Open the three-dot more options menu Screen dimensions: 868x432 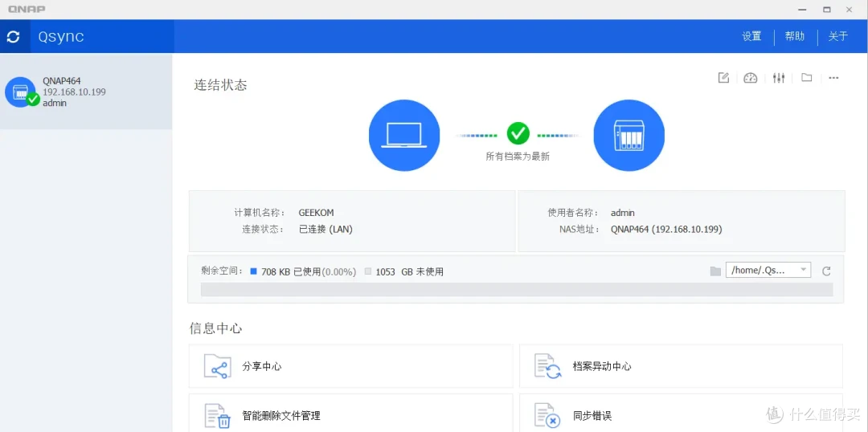(833, 78)
